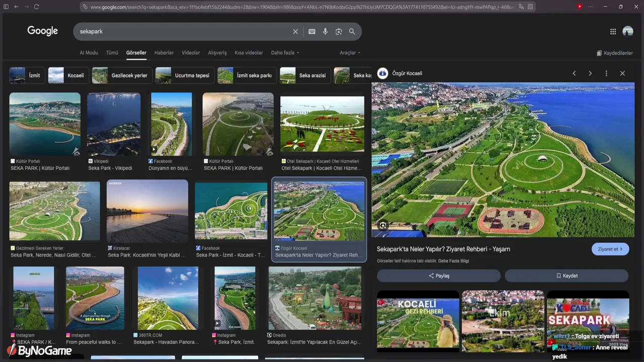Open more options in preview panel
This screenshot has width=644, height=362.
click(x=606, y=73)
